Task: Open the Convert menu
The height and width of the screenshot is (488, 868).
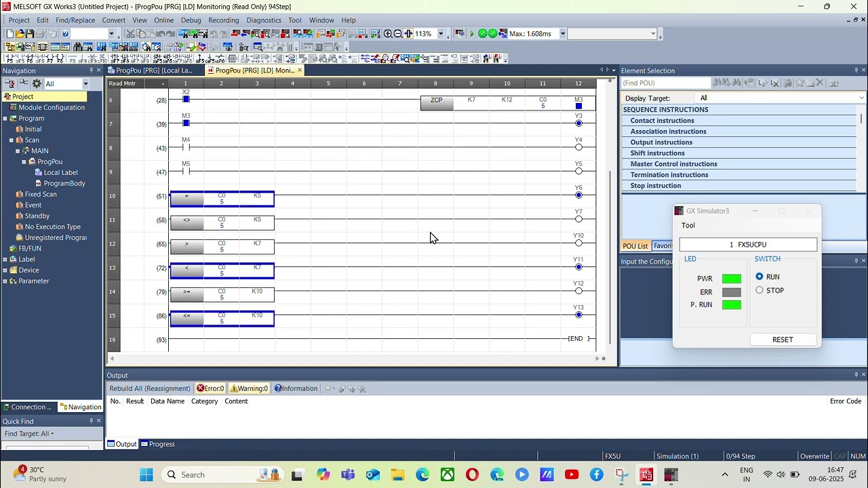Action: click(113, 20)
